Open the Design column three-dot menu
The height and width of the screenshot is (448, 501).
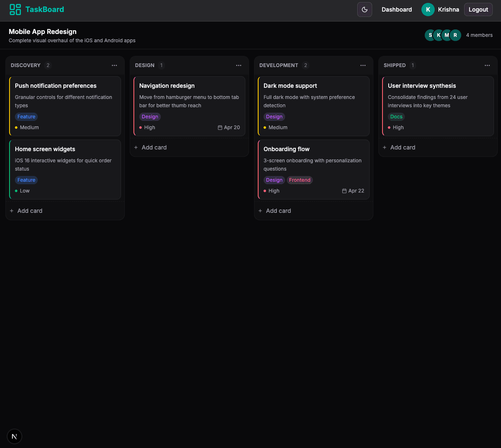[239, 65]
